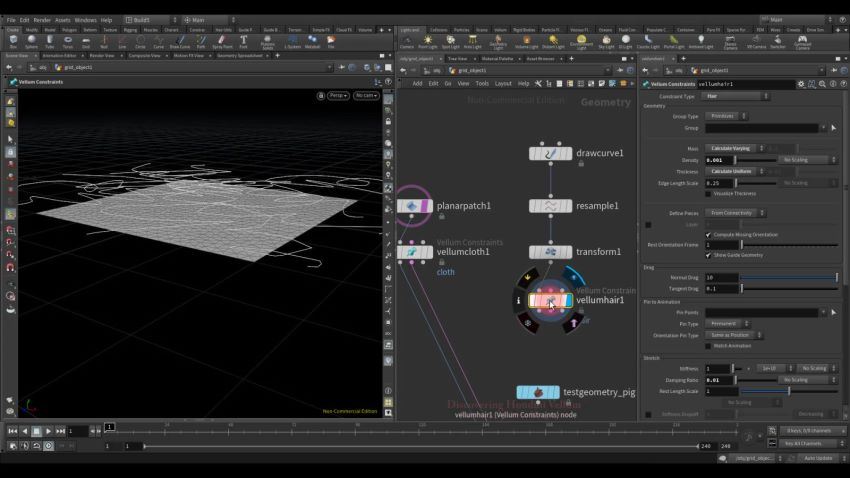
Task: Adjust the Density slider
Action: (x=755, y=160)
